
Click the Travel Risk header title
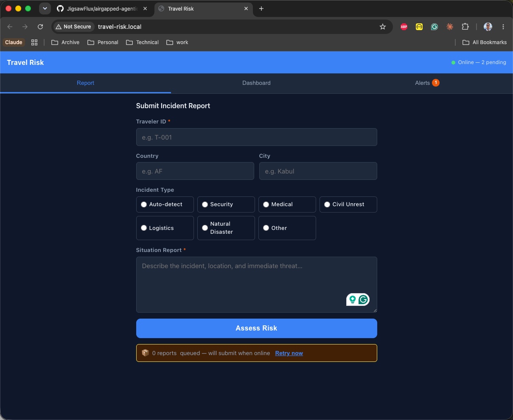[x=25, y=62]
